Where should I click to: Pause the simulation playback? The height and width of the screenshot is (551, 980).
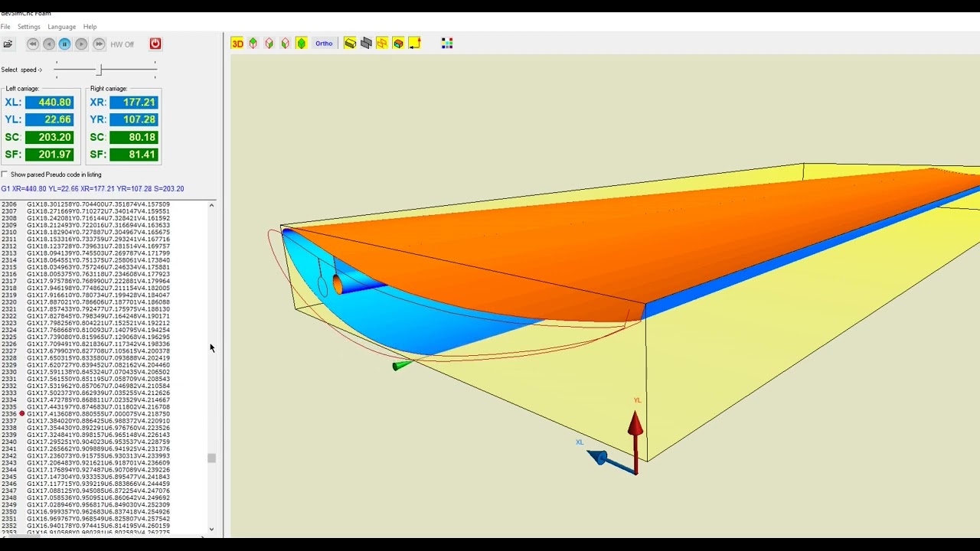click(65, 44)
